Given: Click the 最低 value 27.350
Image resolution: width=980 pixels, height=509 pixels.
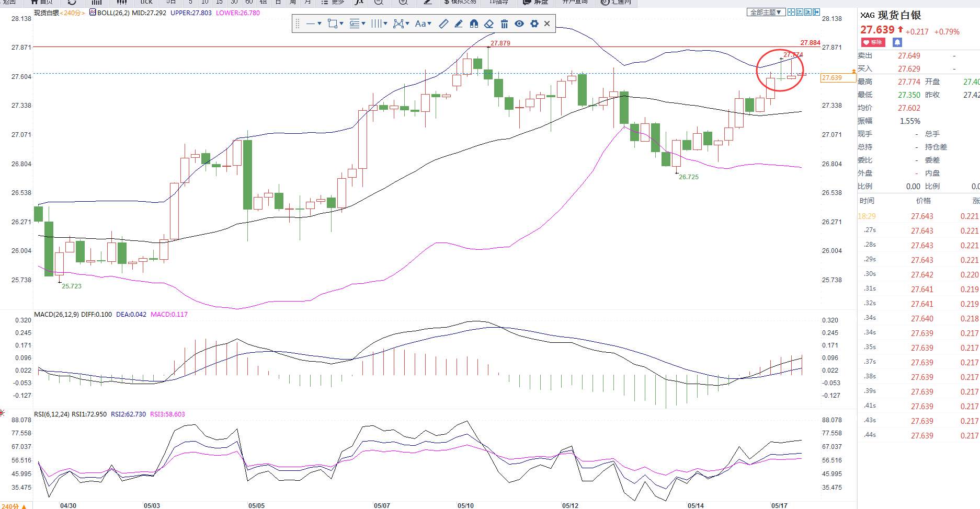Looking at the screenshot, I should [x=909, y=95].
